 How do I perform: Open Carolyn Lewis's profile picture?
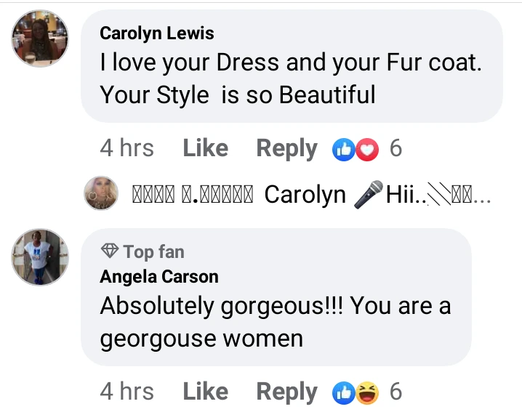(x=40, y=38)
